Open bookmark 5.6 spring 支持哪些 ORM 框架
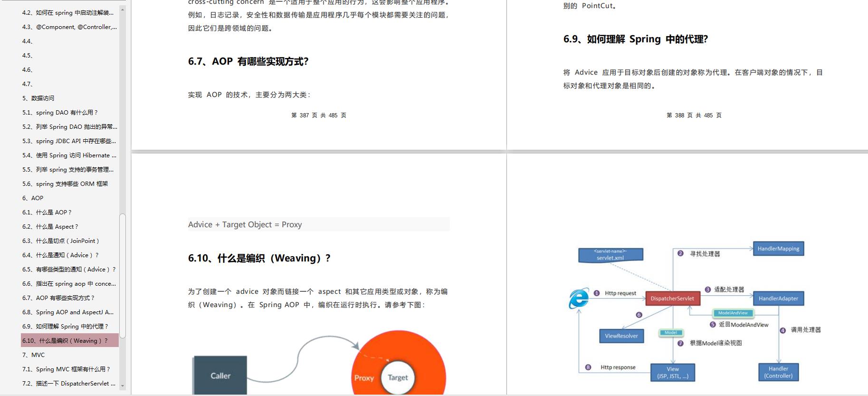The width and height of the screenshot is (868, 396). 65,184
